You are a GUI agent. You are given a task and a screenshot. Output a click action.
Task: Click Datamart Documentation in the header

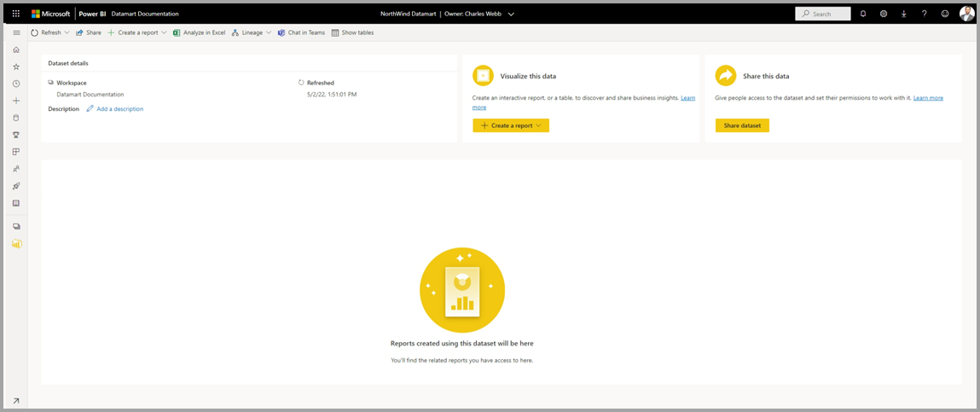coord(144,14)
